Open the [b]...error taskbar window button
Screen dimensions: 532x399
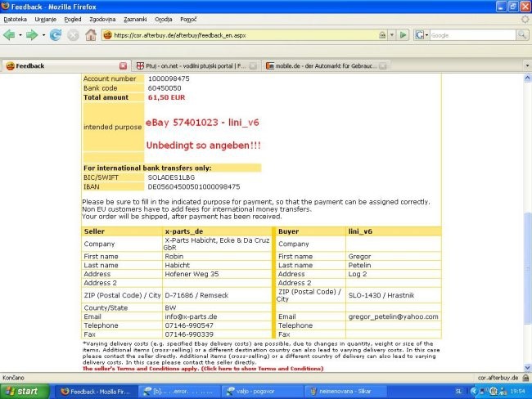pos(180,392)
